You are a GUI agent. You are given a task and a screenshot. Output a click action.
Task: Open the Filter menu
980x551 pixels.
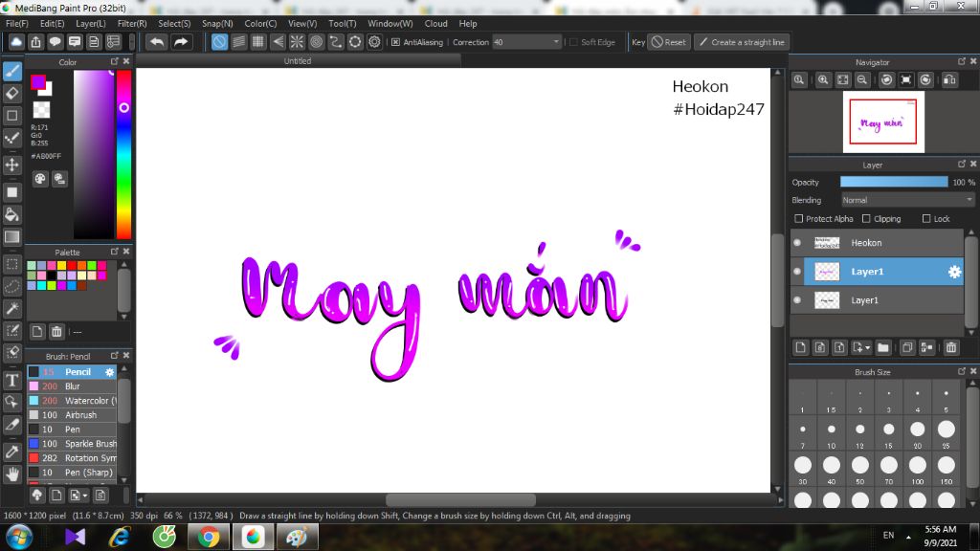(132, 24)
